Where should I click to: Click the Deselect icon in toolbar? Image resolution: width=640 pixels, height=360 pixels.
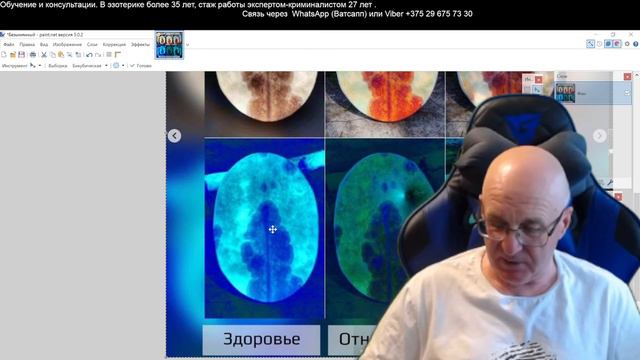coord(78,54)
